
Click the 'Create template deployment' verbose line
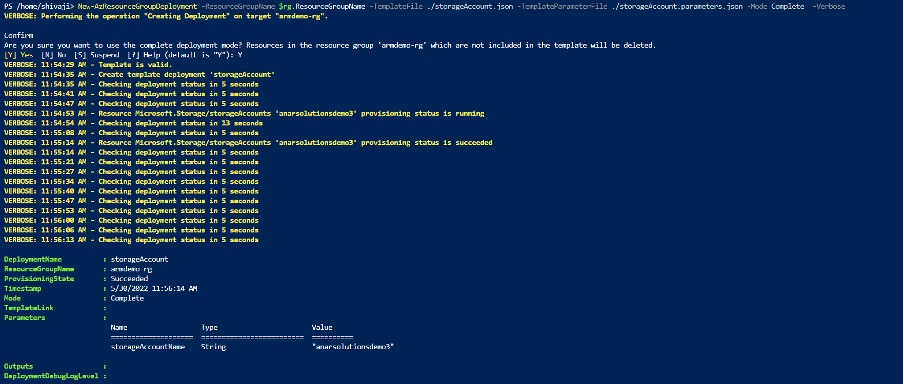click(x=139, y=74)
